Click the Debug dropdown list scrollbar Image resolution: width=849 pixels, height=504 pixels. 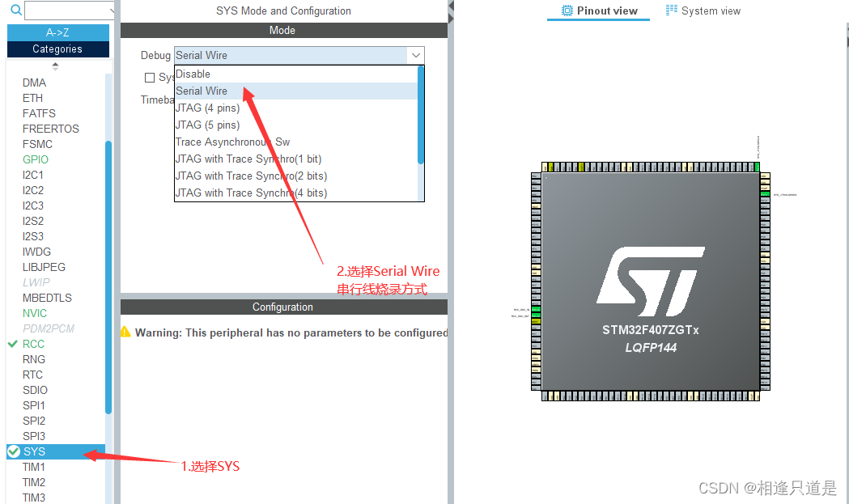pyautogui.click(x=421, y=115)
